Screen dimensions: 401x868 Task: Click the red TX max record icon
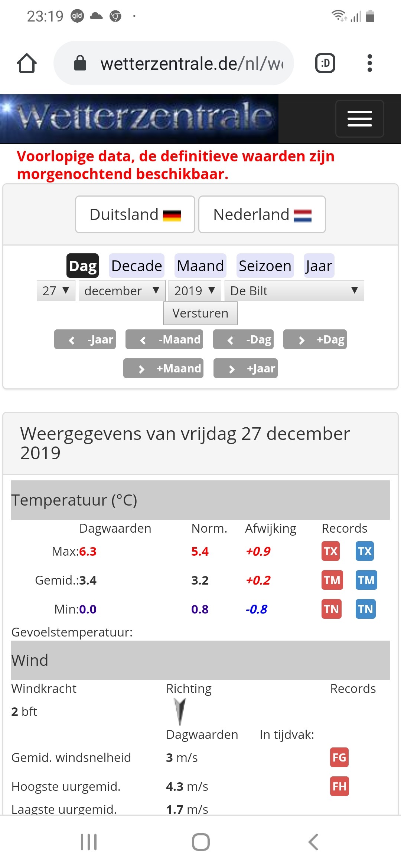pyautogui.click(x=330, y=551)
